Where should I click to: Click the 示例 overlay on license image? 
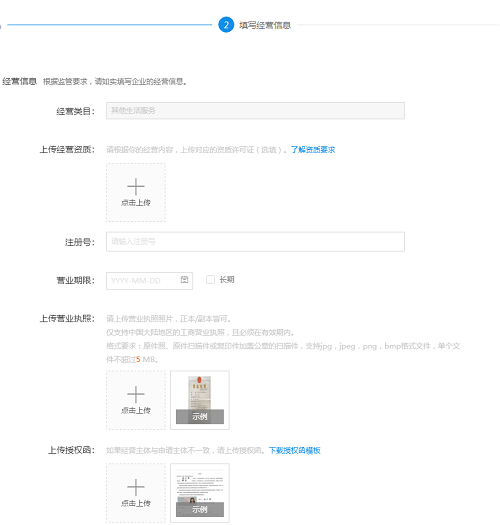[200, 417]
